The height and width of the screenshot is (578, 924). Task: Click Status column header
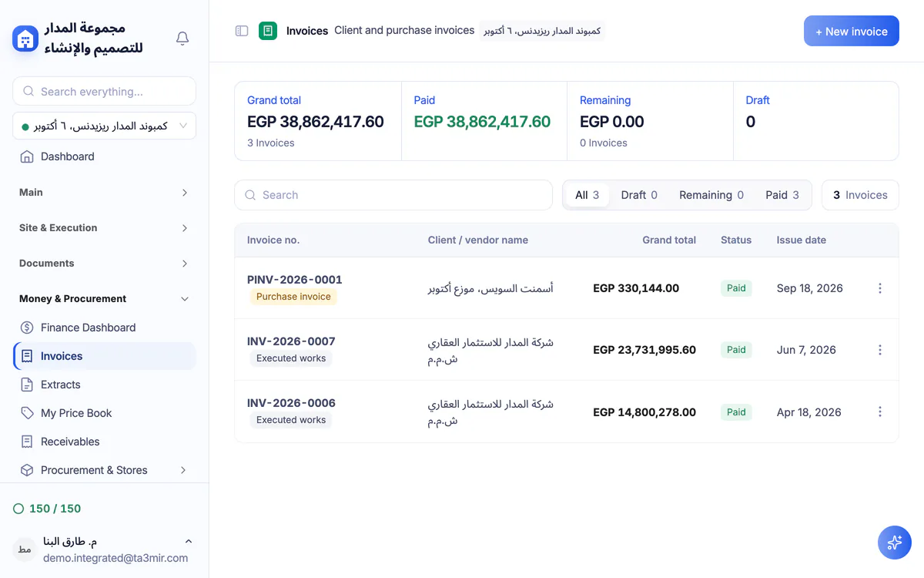(x=736, y=240)
